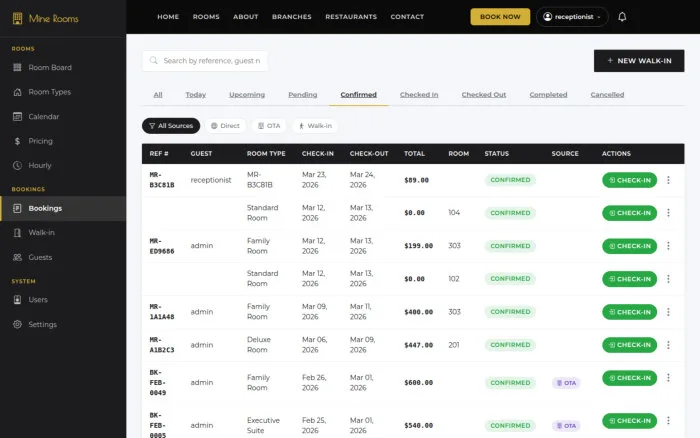
Task: Go to RESTAURANTS in top navigation
Action: pos(351,17)
